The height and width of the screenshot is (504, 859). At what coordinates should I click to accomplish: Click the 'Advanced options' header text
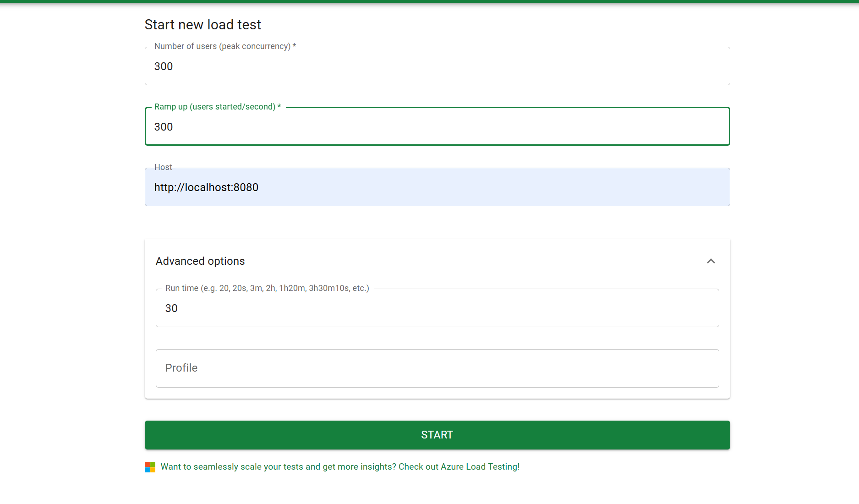pos(200,261)
